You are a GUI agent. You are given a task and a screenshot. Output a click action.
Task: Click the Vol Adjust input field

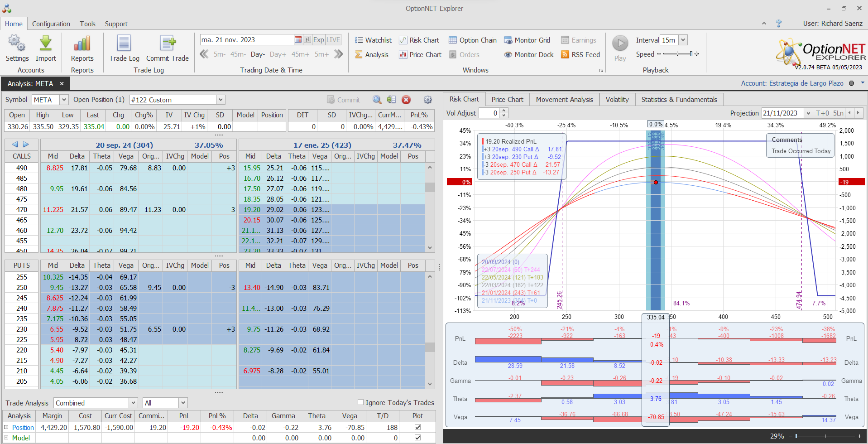(489, 113)
